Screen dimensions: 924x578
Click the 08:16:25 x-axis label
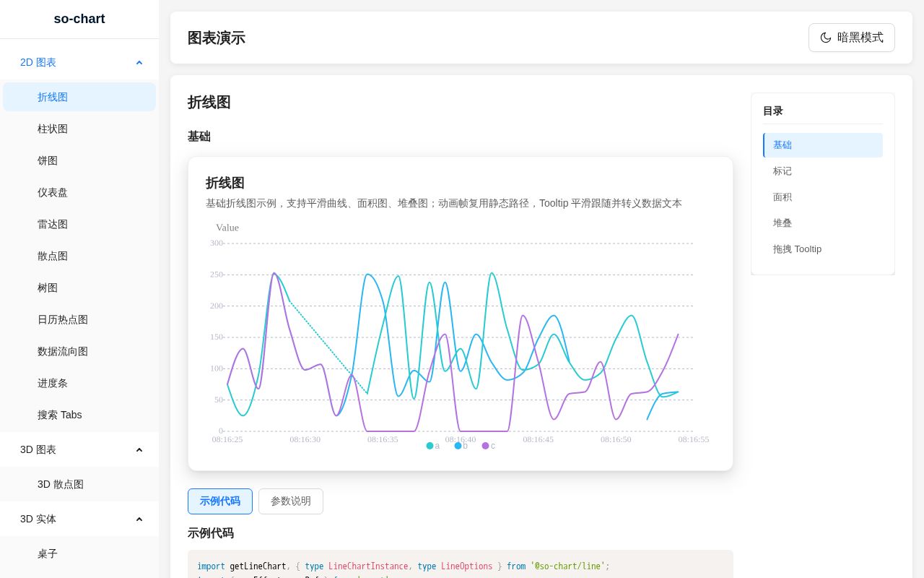(227, 439)
